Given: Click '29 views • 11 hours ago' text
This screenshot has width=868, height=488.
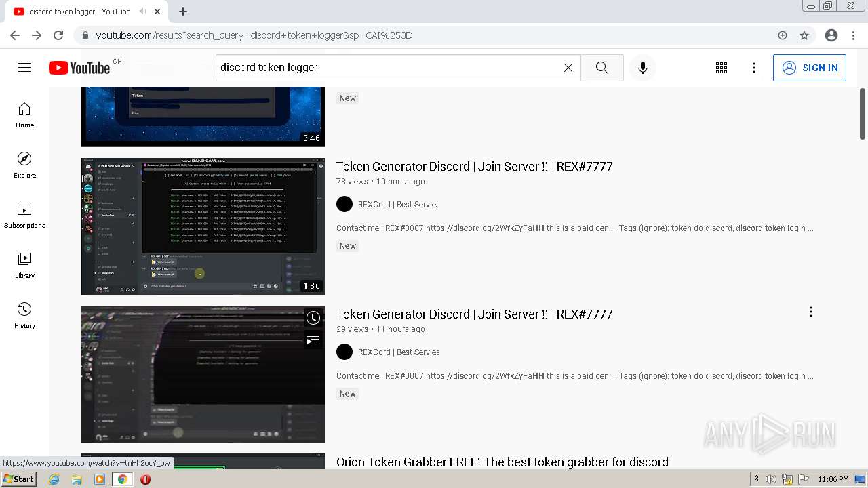Looking at the screenshot, I should click(380, 329).
